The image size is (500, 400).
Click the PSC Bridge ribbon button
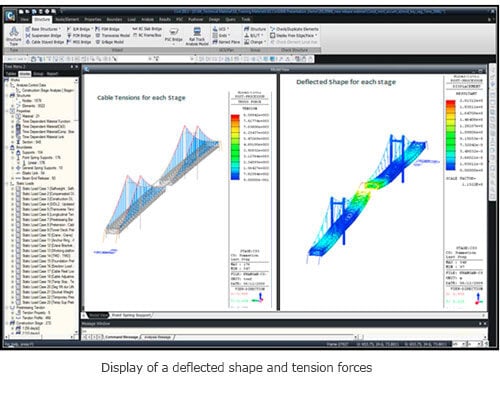click(x=174, y=36)
